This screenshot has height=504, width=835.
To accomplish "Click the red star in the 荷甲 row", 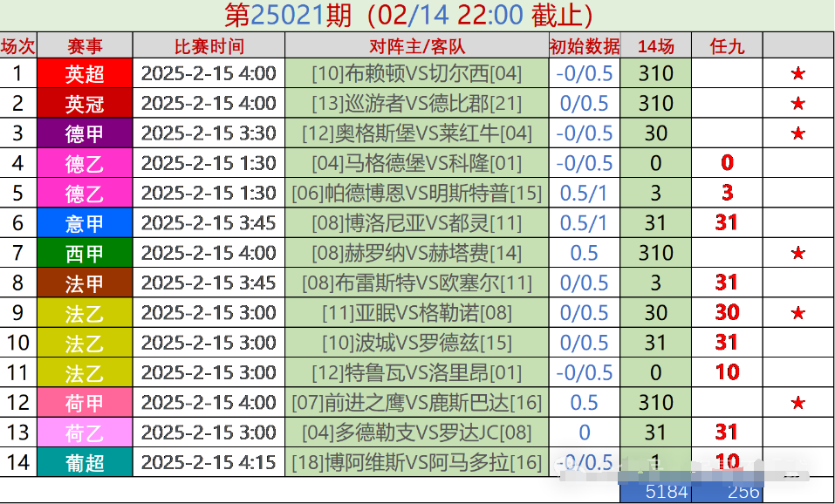I will click(x=797, y=403).
